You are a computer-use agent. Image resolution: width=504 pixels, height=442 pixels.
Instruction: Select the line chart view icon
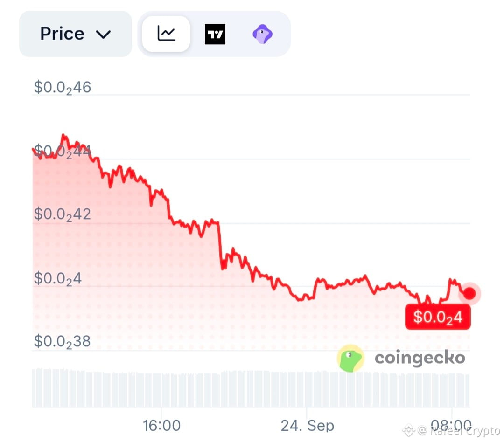tap(166, 34)
